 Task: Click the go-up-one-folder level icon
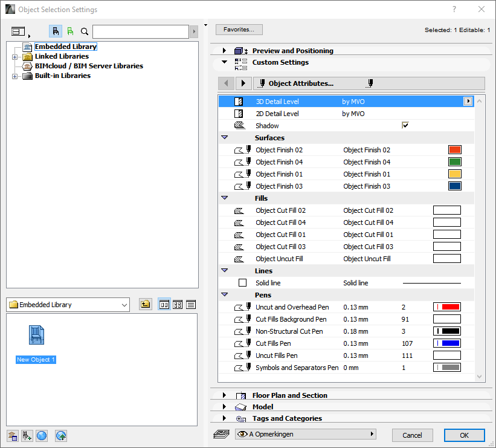pyautogui.click(x=144, y=305)
